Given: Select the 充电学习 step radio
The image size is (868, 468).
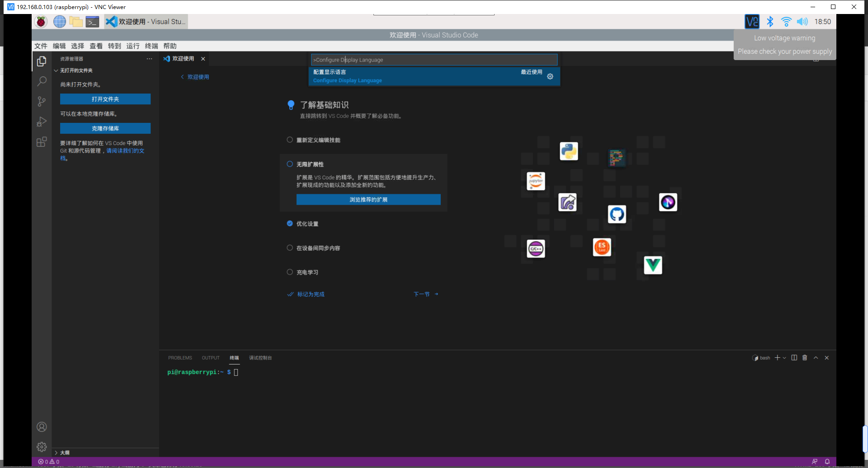Looking at the screenshot, I should pos(290,272).
